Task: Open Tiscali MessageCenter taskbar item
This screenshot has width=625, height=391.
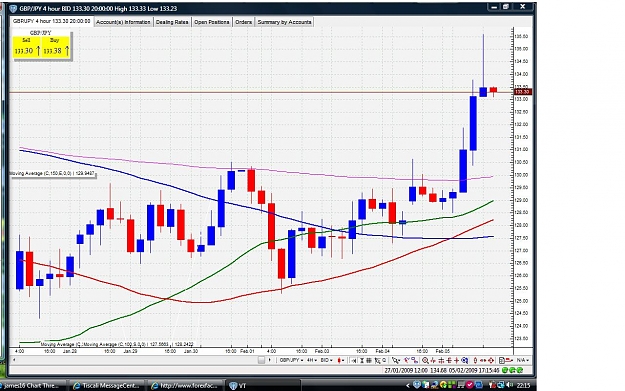Action: point(108,385)
